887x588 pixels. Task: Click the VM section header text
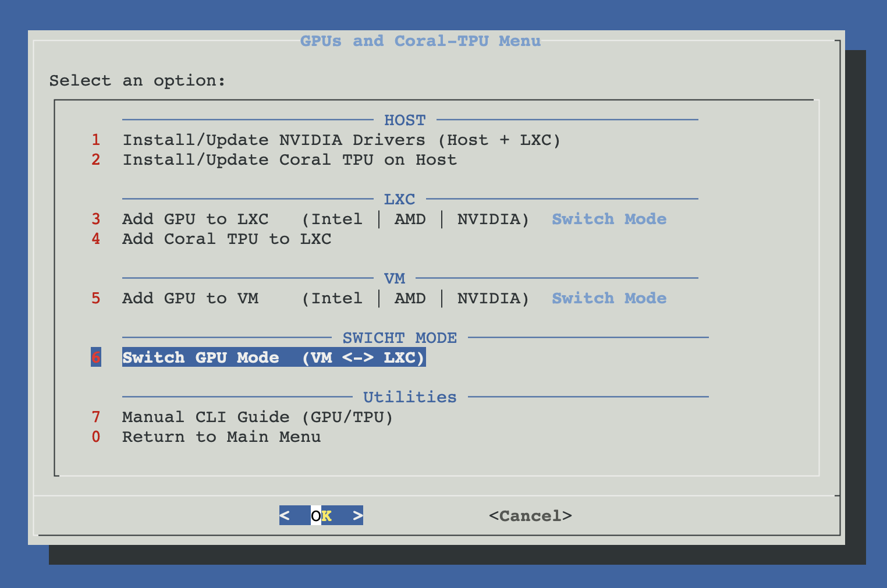(395, 278)
